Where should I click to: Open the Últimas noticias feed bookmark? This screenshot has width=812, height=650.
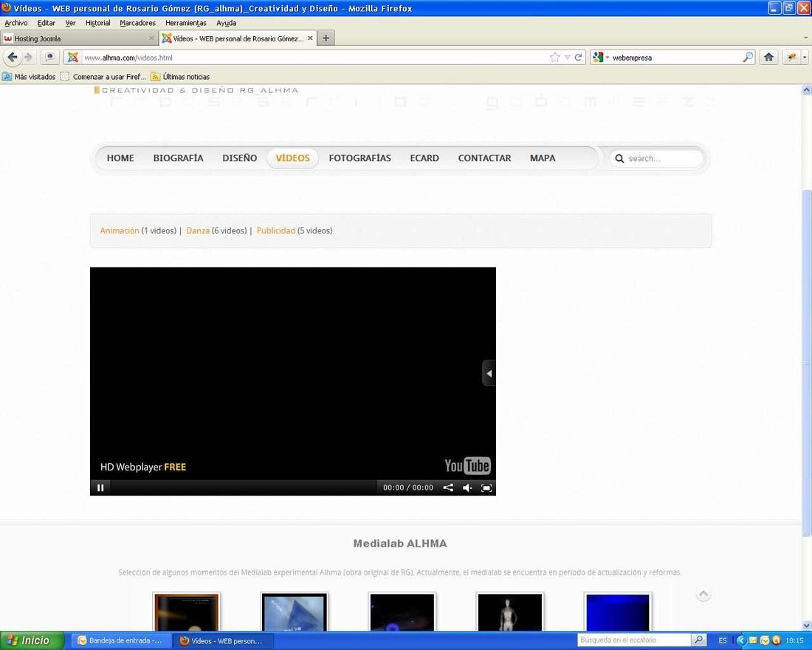(180, 77)
